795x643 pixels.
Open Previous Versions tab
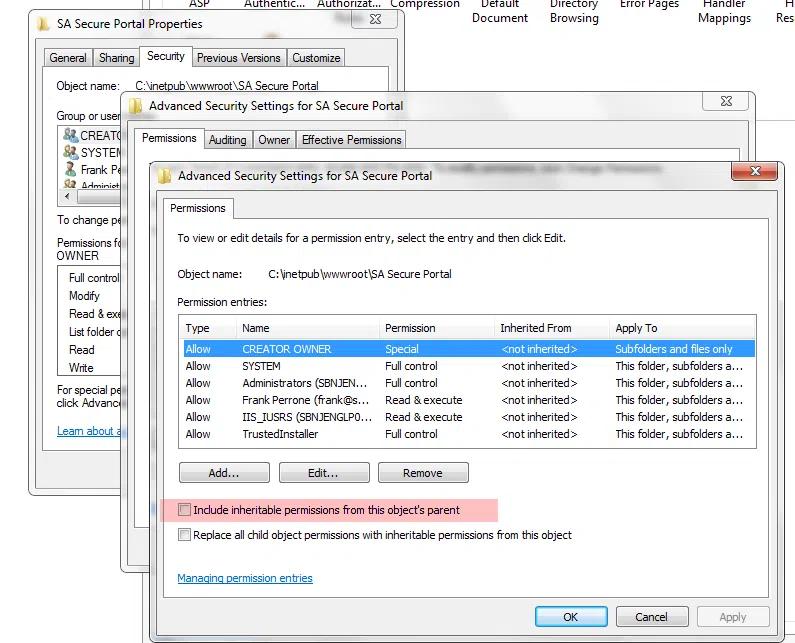coord(239,58)
